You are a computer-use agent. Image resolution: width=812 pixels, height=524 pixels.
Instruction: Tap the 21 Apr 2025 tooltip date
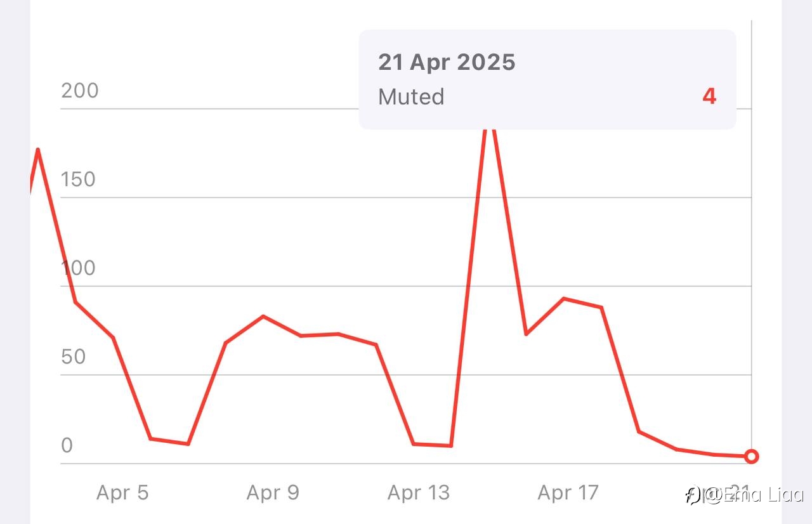447,62
